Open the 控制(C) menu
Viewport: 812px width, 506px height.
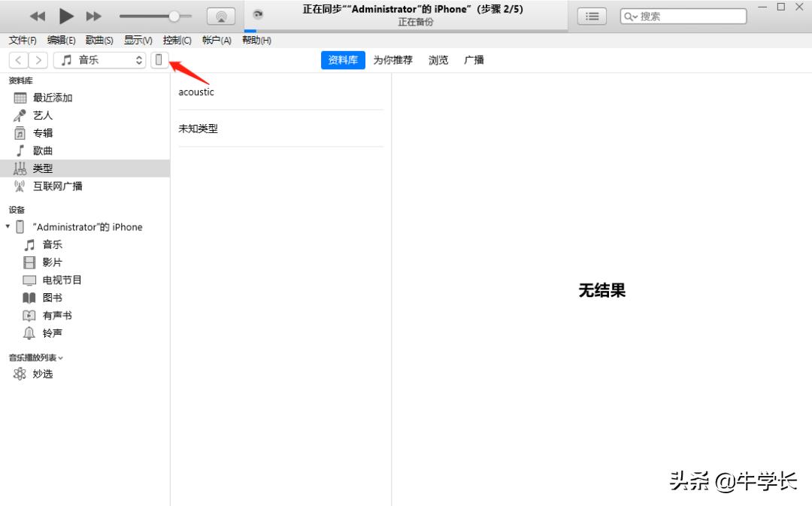[x=177, y=41]
